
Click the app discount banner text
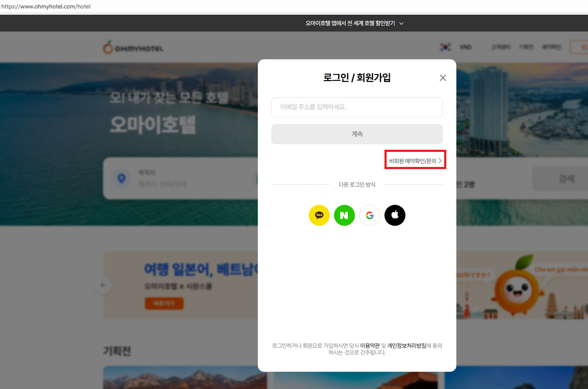point(350,23)
